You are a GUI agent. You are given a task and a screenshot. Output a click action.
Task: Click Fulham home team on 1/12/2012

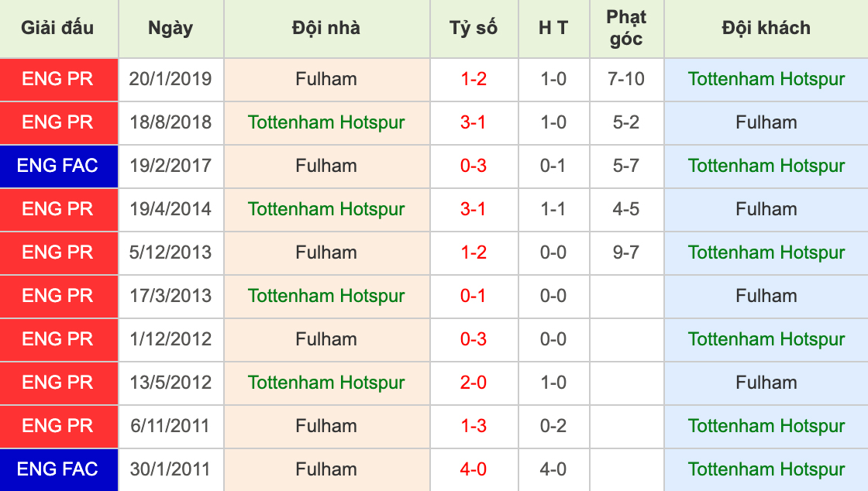point(326,339)
